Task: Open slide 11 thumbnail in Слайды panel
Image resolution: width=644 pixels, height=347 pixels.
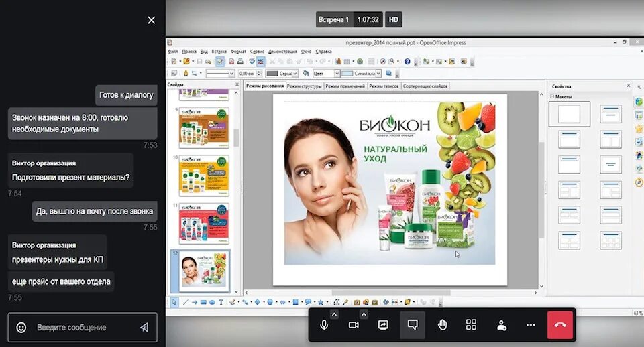Action: coord(204,224)
